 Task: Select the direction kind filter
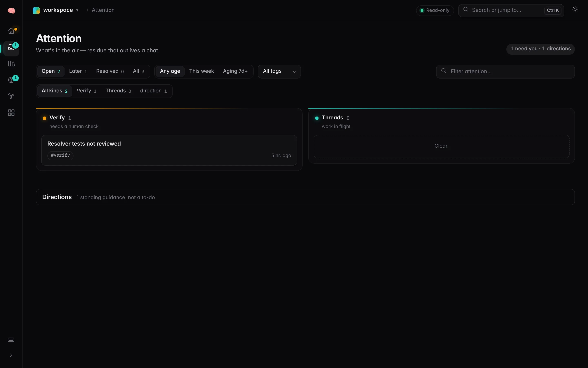pyautogui.click(x=153, y=91)
